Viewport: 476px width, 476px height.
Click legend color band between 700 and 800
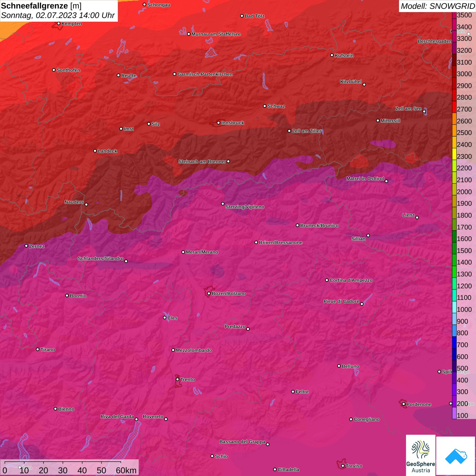pyautogui.click(x=454, y=342)
